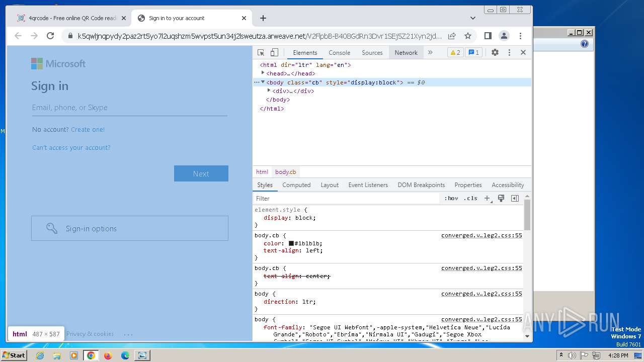Open a new browser tab
Screen dimensions: 644x362
click(263, 18)
